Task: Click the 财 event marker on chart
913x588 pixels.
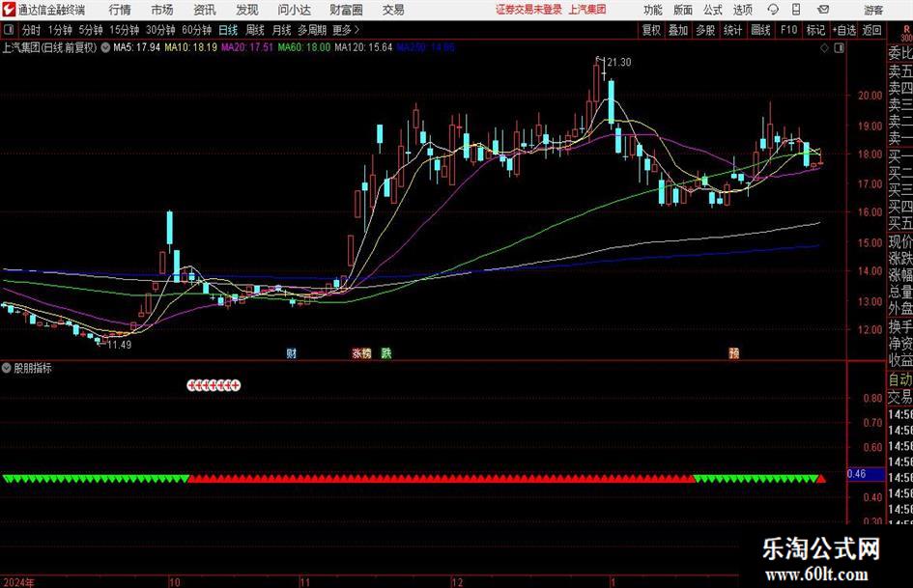Action: (291, 352)
